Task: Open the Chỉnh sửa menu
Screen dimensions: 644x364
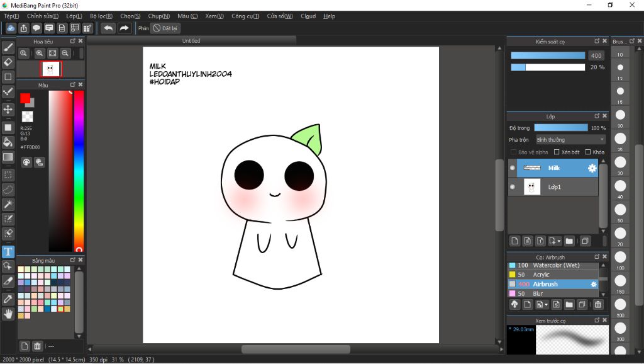Action: [x=43, y=16]
